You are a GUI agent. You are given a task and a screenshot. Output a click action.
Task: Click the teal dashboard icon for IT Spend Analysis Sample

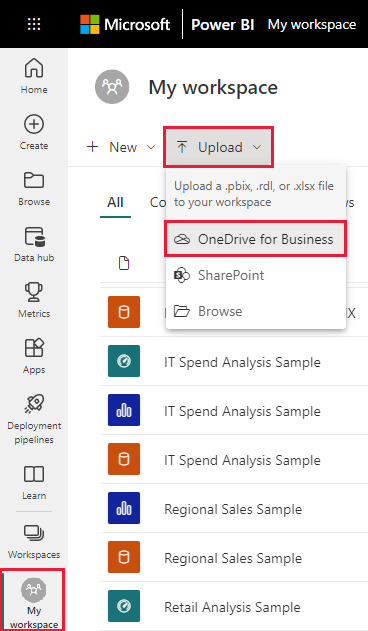124,361
